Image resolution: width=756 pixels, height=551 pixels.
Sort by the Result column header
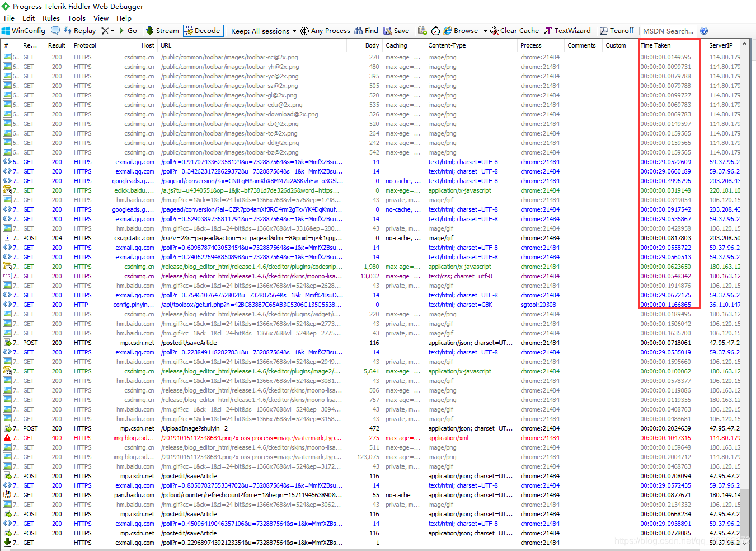(x=57, y=45)
